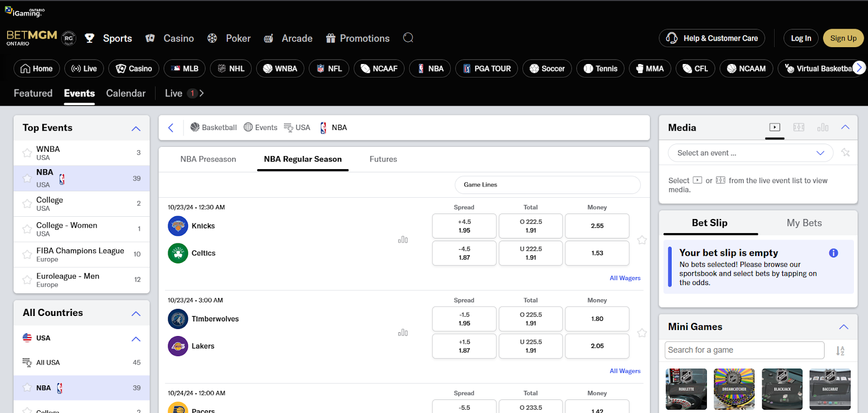
Task: Open the My Bets tab
Action: 804,223
